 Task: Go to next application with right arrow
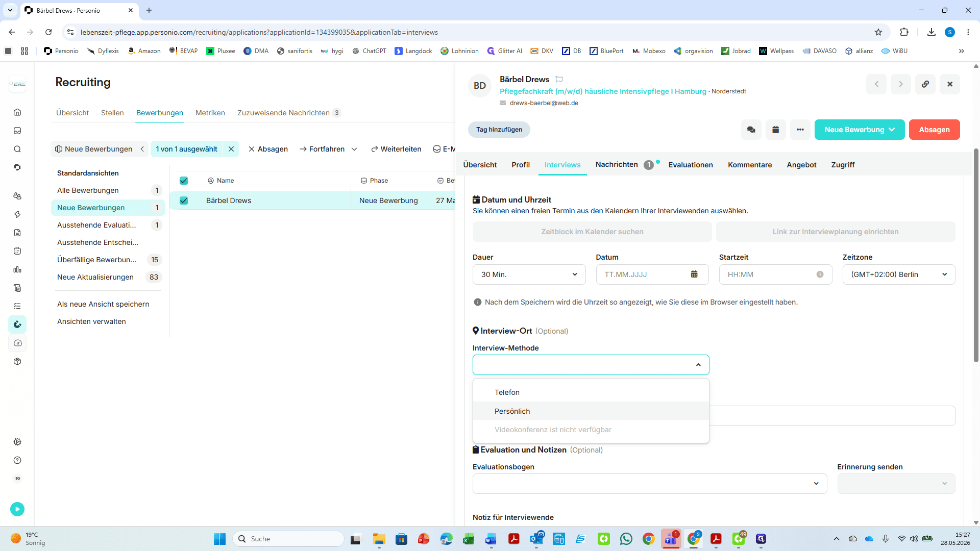[x=901, y=84]
